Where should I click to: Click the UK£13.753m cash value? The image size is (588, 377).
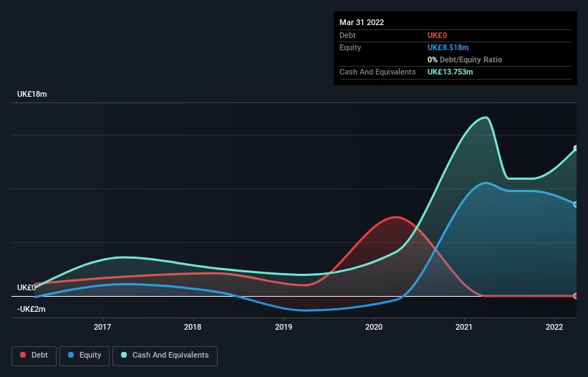[x=450, y=72]
